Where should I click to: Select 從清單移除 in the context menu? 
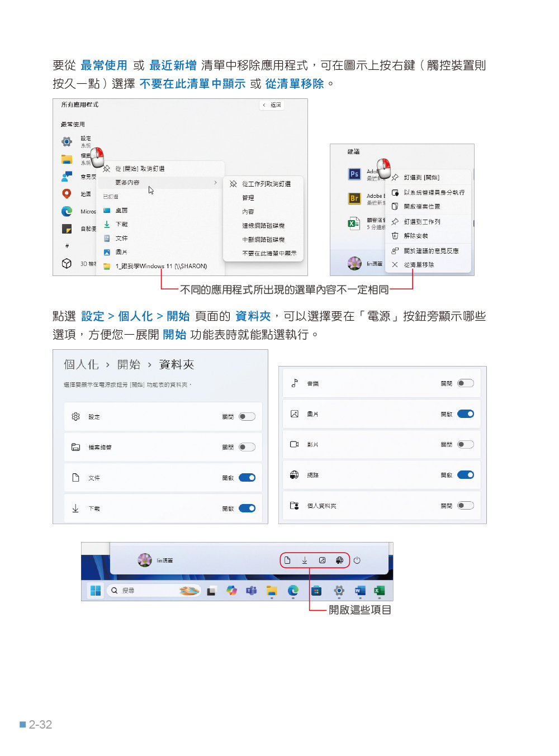419,265
